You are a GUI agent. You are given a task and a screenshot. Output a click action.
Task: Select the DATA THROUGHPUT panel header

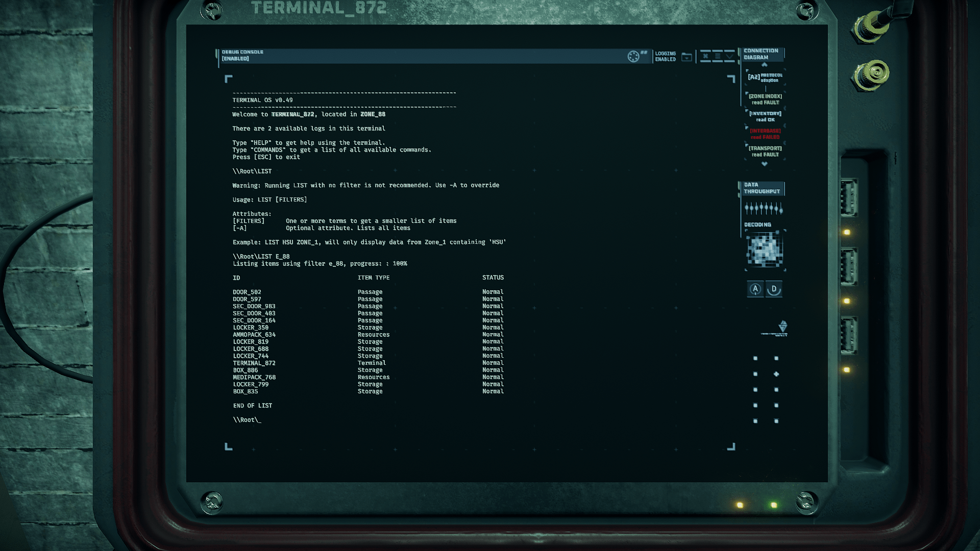(x=762, y=188)
